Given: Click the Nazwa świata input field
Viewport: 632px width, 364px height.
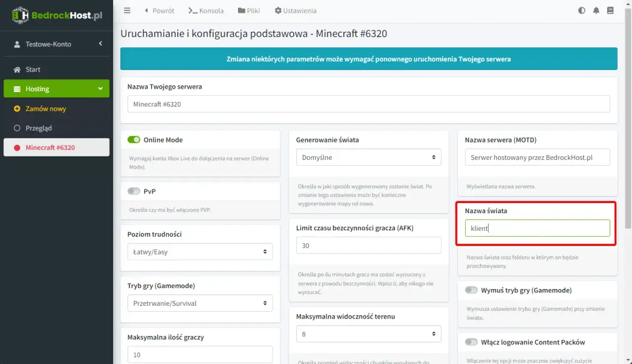Looking at the screenshot, I should click(x=537, y=228).
